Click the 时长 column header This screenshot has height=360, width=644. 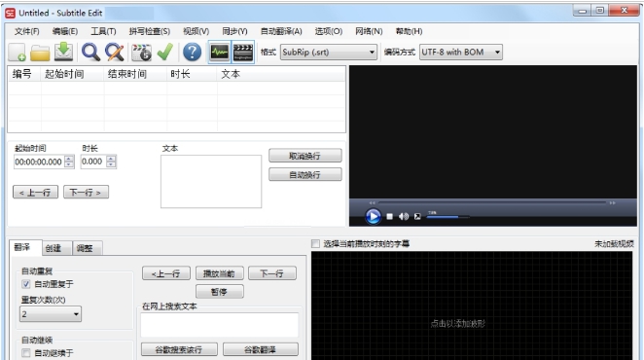pos(192,74)
